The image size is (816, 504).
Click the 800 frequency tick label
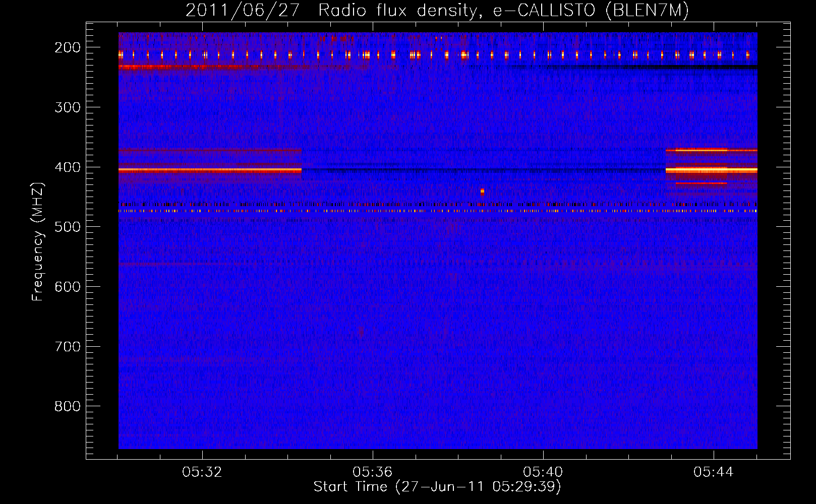click(68, 406)
